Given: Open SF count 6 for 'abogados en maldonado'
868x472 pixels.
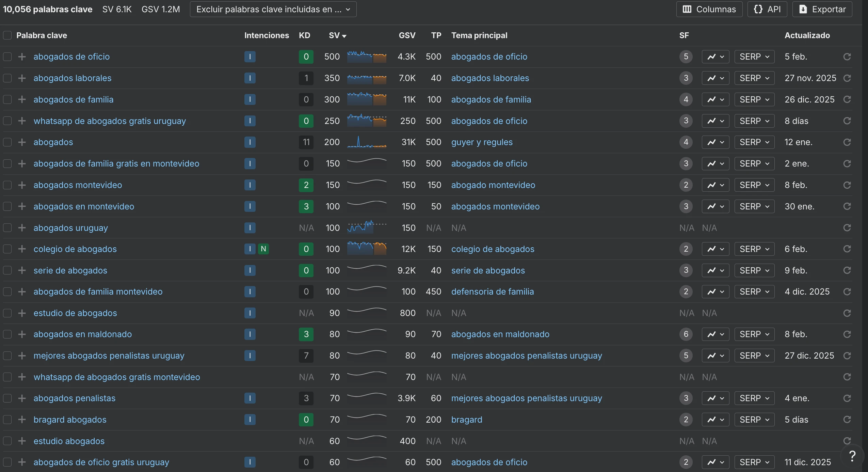Looking at the screenshot, I should click(686, 334).
